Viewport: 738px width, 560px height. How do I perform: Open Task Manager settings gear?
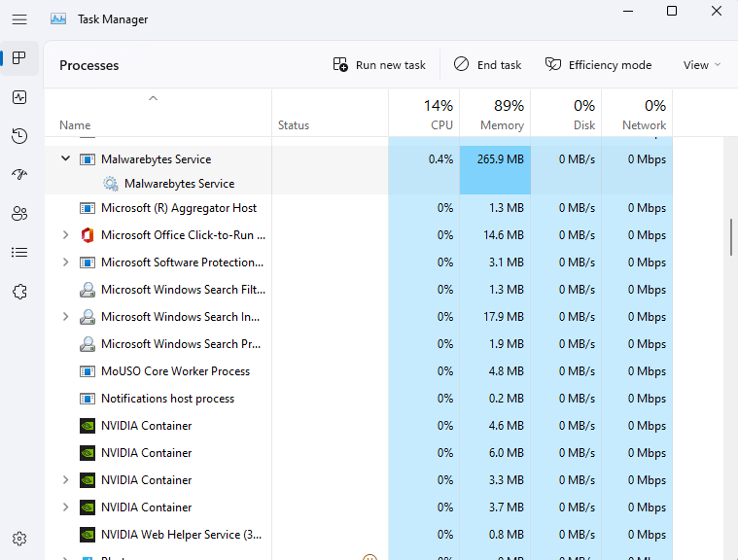[19, 539]
